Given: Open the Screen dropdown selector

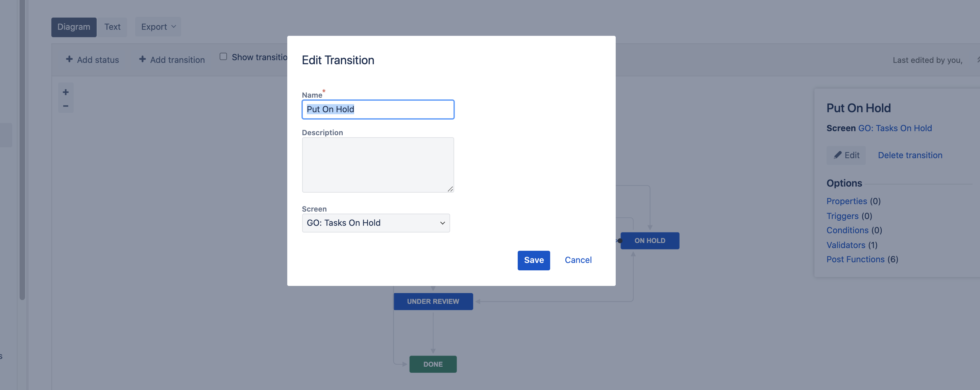Looking at the screenshot, I should (375, 223).
